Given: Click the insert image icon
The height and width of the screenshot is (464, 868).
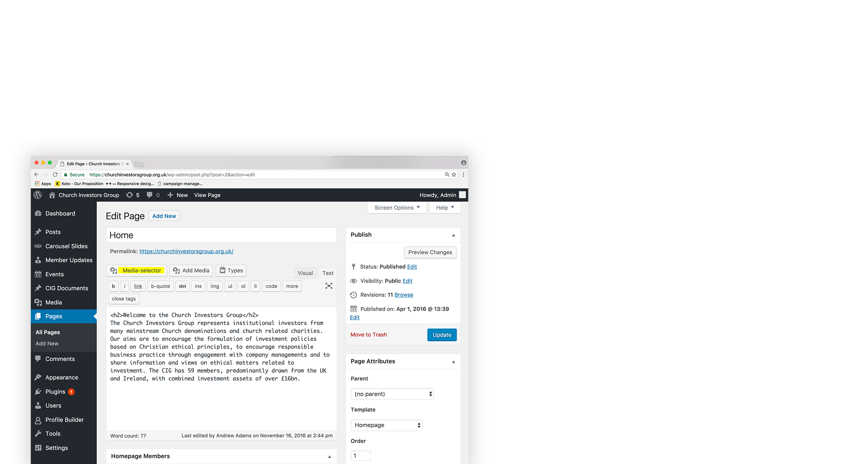Looking at the screenshot, I should point(215,286).
